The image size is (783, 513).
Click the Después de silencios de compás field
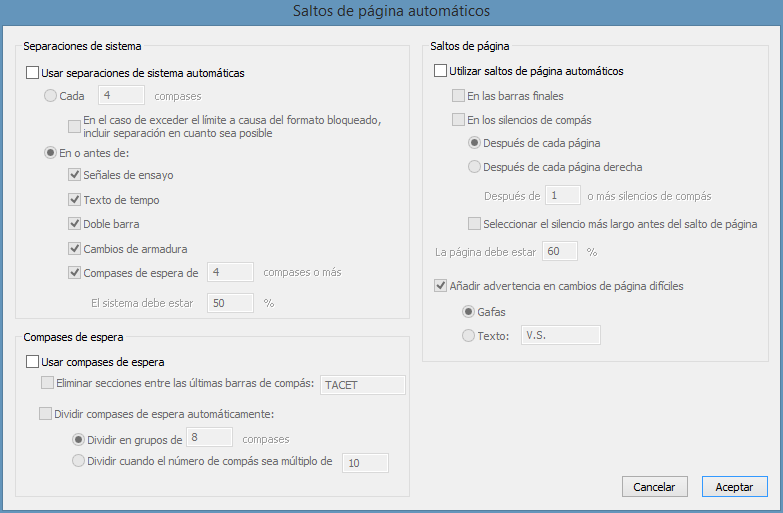tap(563, 195)
